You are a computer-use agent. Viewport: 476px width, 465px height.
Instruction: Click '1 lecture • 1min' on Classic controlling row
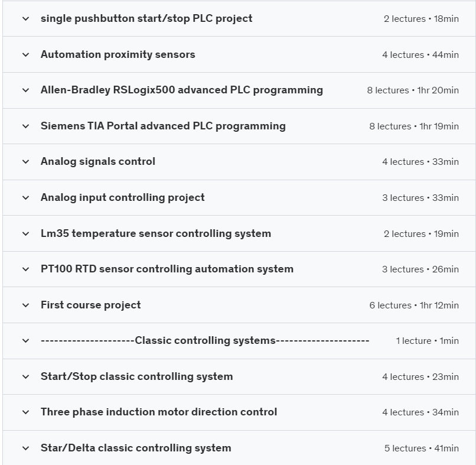tap(427, 341)
